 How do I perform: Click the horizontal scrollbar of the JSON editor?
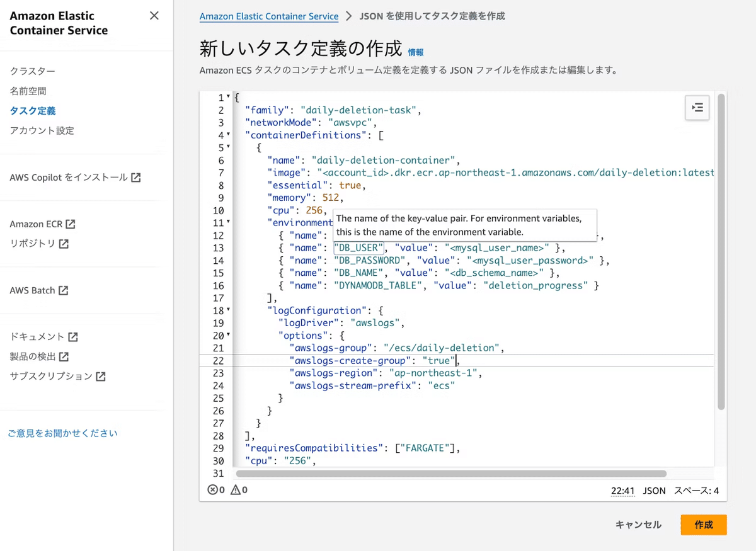click(x=450, y=474)
